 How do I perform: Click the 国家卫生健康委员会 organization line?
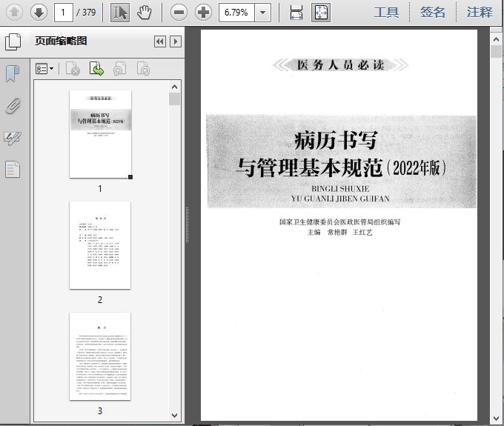339,222
